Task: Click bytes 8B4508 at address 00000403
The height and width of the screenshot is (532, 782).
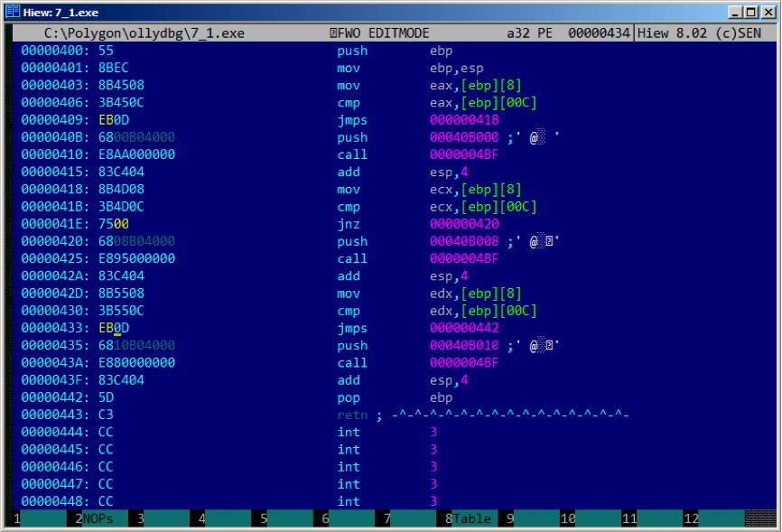Action: [121, 85]
